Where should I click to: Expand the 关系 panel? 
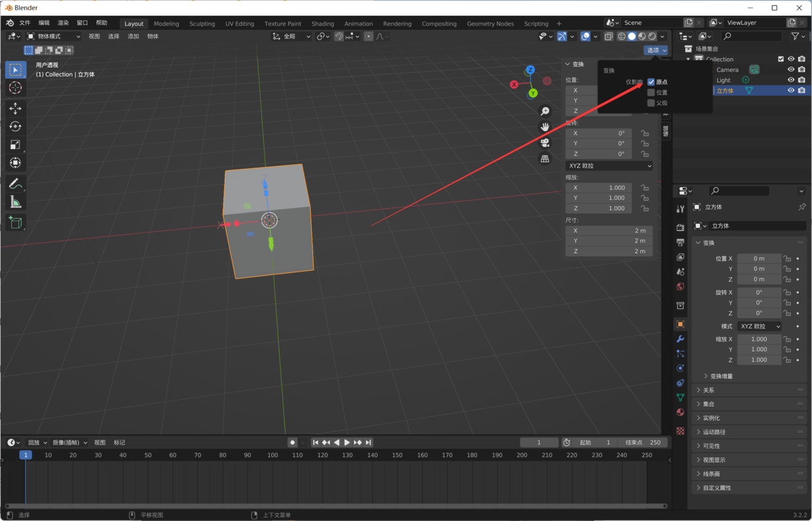coord(750,390)
